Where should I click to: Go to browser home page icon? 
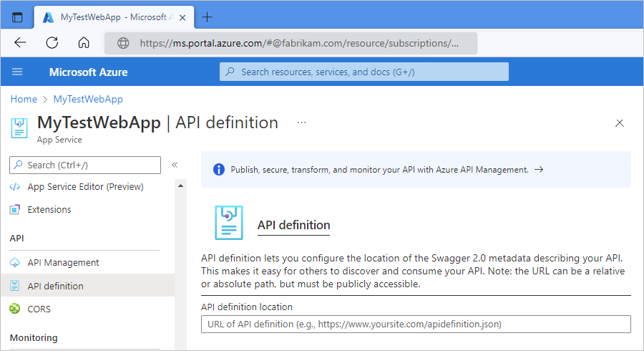[x=84, y=42]
